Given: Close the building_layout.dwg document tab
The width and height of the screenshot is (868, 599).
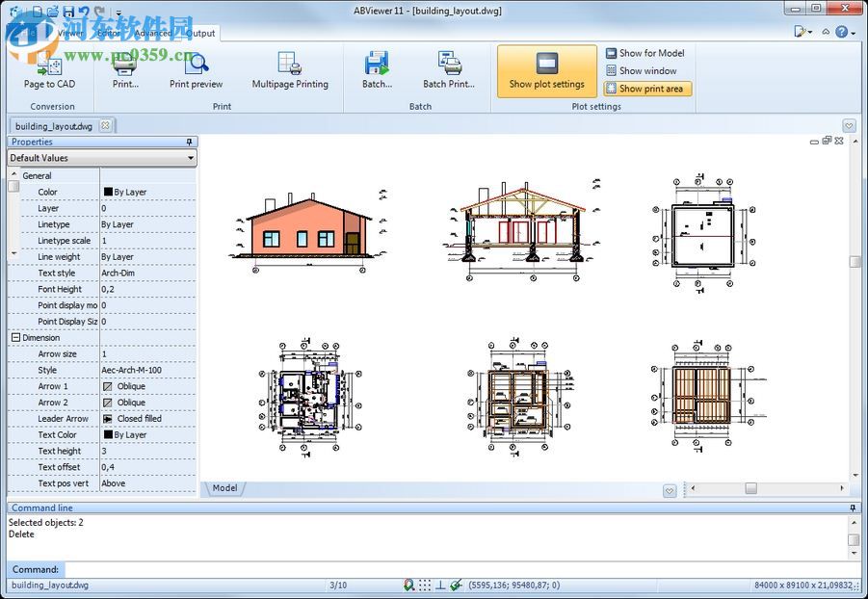Looking at the screenshot, I should (106, 125).
